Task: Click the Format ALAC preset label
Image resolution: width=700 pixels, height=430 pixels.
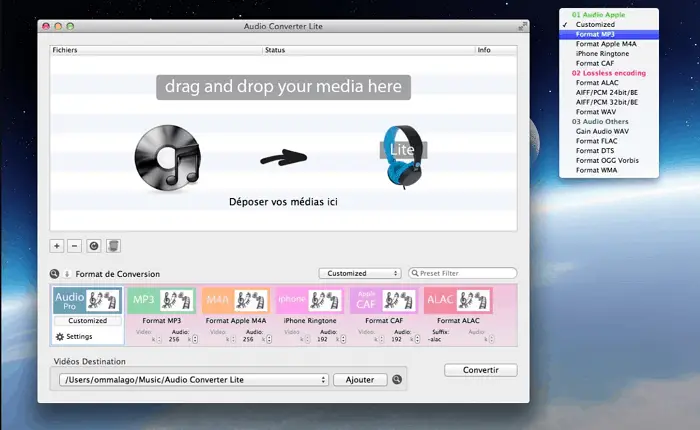Action: (x=458, y=321)
